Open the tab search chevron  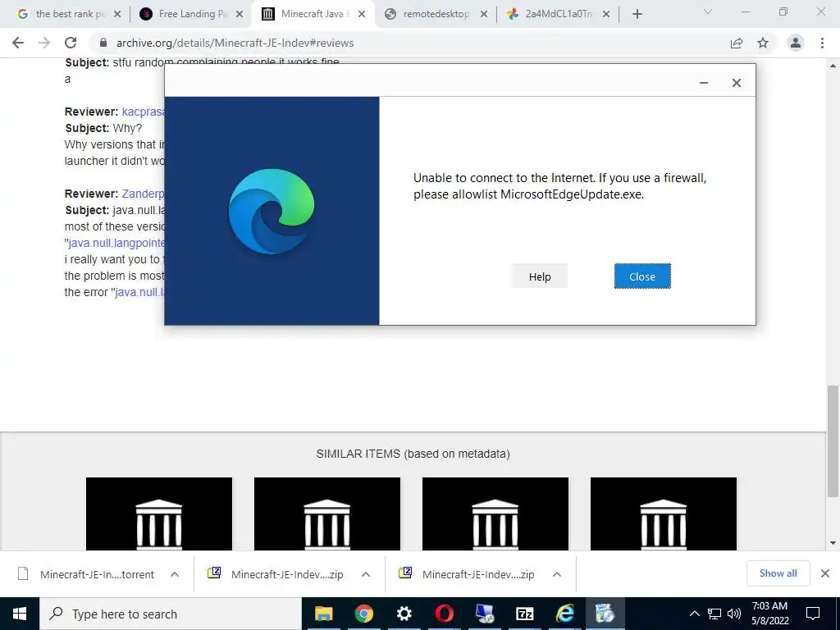[708, 11]
